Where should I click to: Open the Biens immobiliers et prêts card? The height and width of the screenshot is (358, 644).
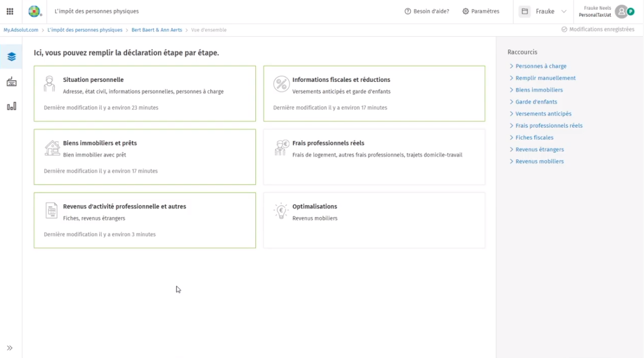coord(145,157)
